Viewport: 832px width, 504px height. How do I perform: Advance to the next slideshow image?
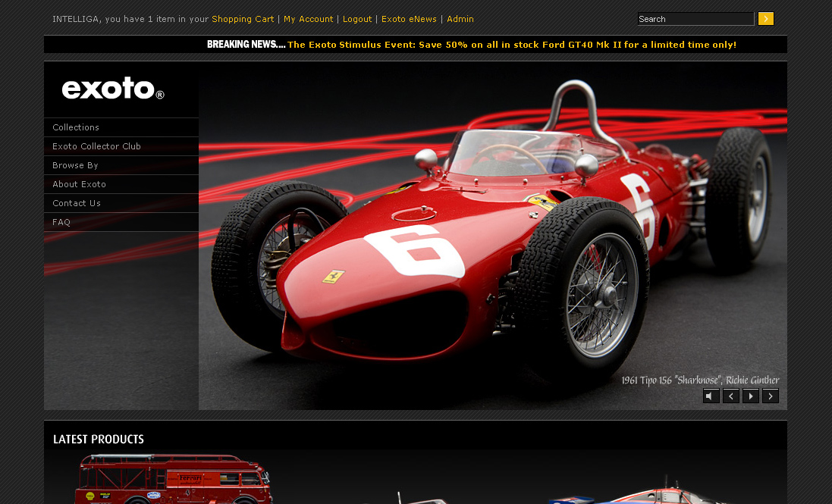click(770, 396)
